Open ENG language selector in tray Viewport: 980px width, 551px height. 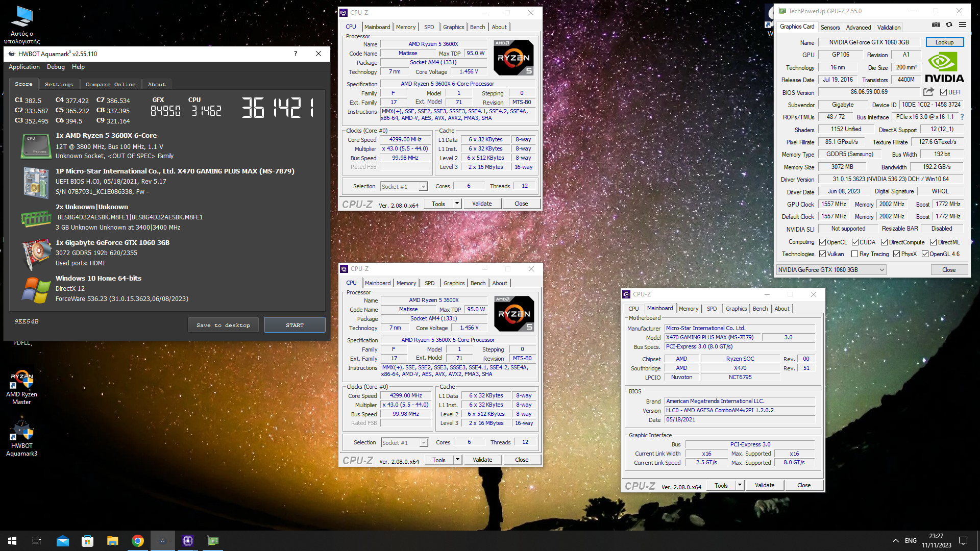[911, 541]
